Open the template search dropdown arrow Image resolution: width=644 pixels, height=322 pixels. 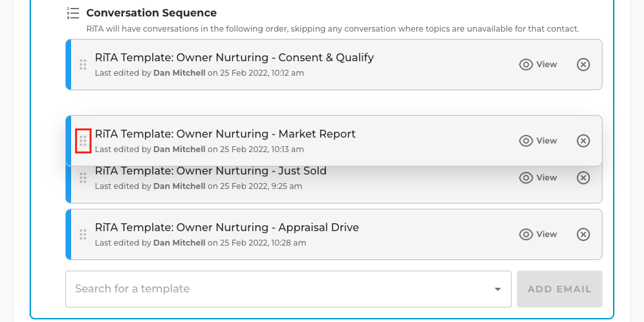(497, 289)
